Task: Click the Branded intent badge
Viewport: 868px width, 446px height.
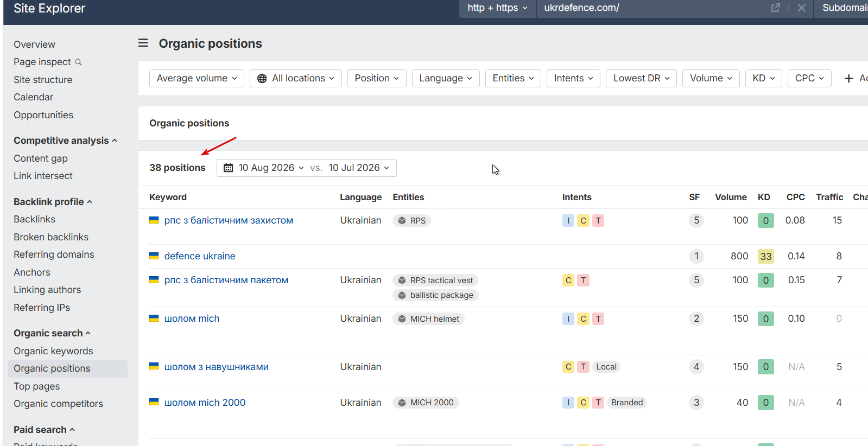Action: tap(627, 403)
